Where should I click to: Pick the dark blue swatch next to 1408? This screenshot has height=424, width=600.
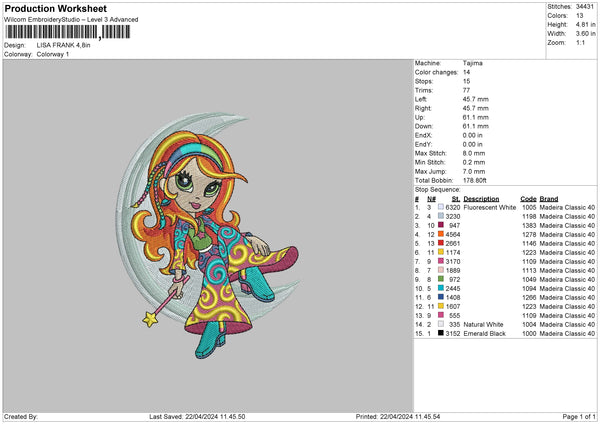click(x=441, y=297)
